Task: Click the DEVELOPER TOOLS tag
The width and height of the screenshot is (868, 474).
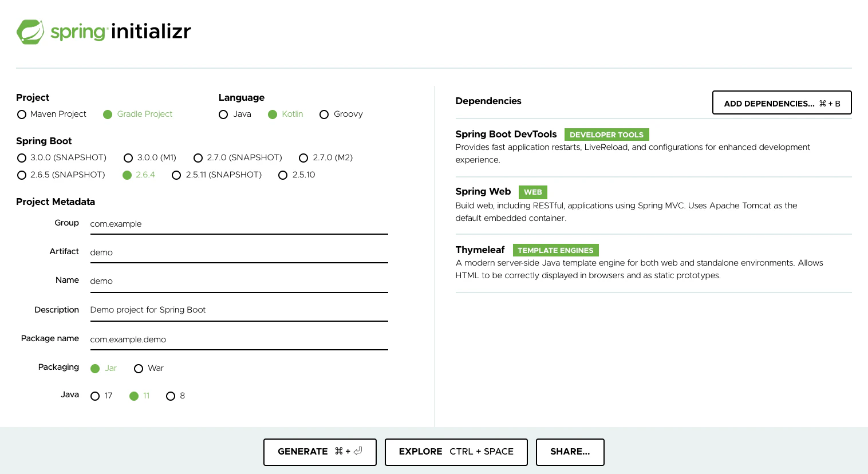Action: (x=606, y=135)
